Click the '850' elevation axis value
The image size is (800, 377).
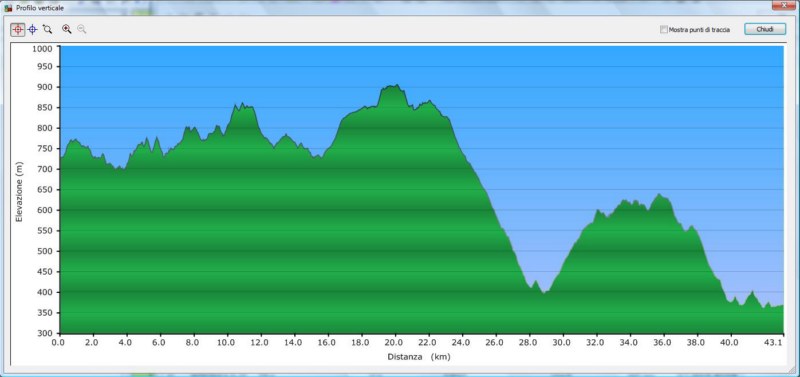(x=46, y=108)
